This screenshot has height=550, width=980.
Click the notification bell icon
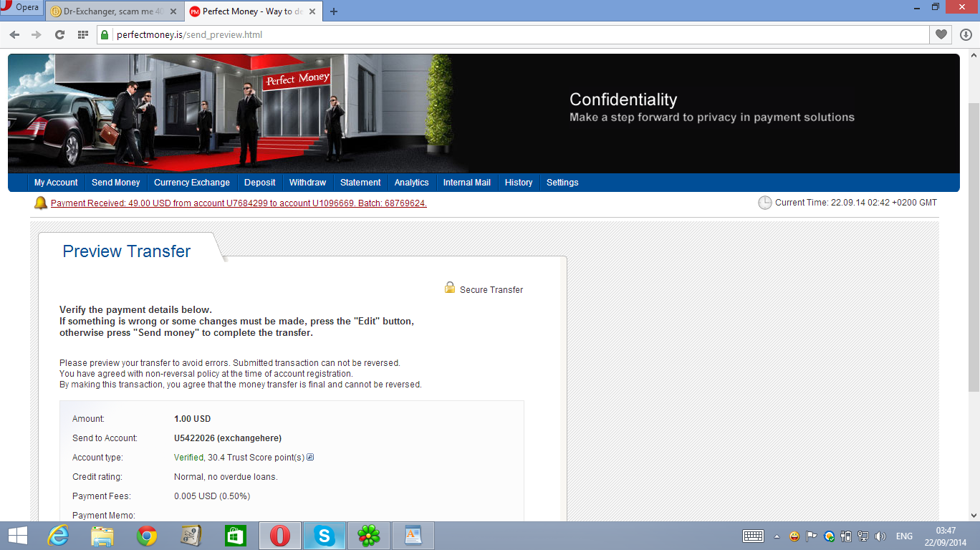pos(41,203)
